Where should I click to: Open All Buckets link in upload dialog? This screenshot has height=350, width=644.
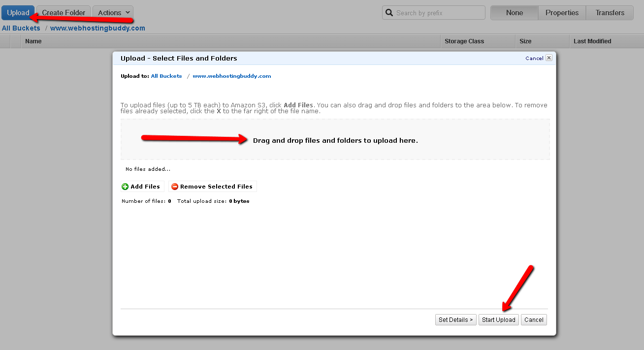pos(166,76)
